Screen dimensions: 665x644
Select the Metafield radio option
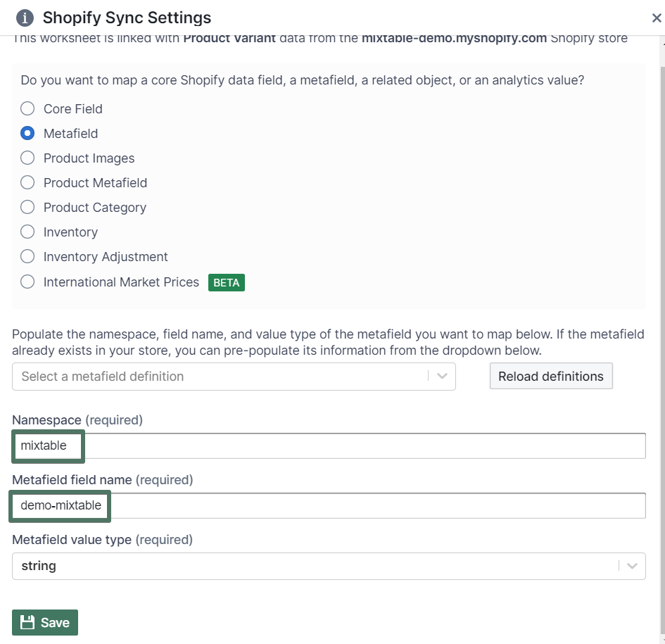[27, 133]
